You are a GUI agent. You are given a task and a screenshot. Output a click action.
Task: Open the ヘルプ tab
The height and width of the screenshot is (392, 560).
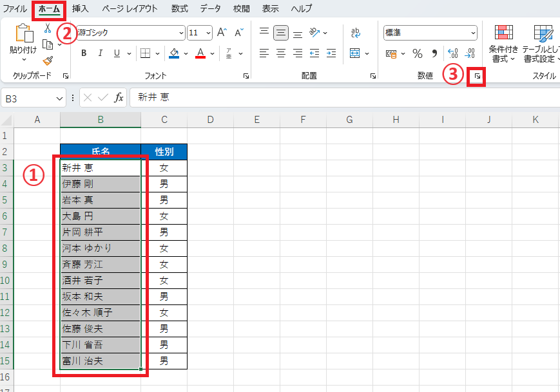pos(302,8)
